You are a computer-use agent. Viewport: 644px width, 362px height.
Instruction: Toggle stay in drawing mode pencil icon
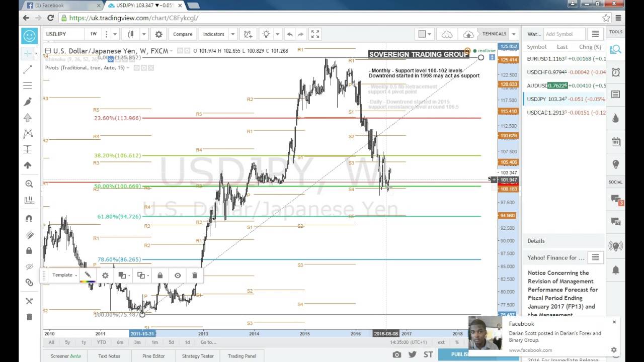(29, 235)
